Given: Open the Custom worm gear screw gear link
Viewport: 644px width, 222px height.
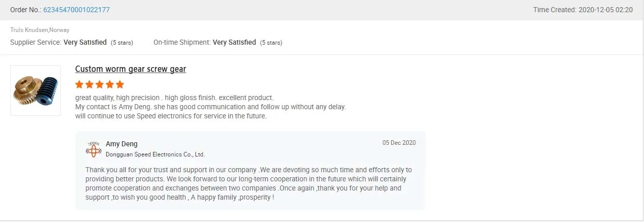Looking at the screenshot, I should click(131, 69).
